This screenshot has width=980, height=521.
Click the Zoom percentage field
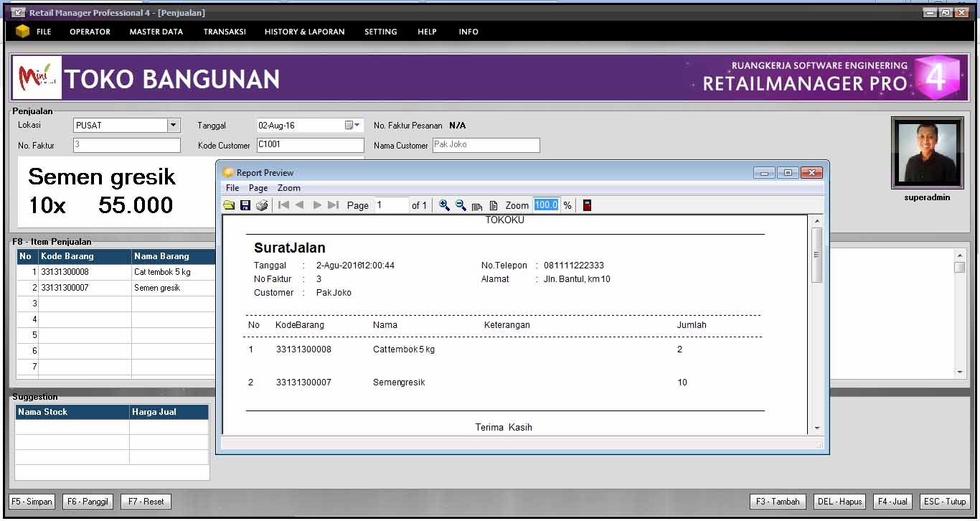tap(546, 205)
